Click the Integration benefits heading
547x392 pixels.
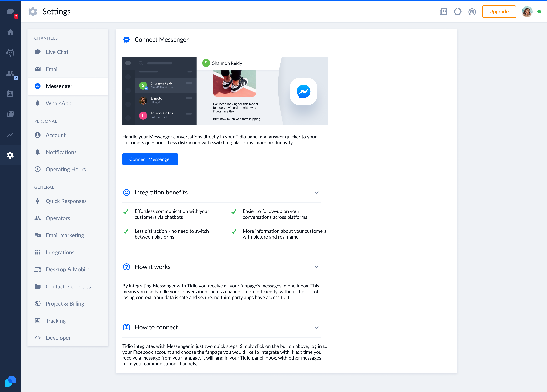click(161, 192)
